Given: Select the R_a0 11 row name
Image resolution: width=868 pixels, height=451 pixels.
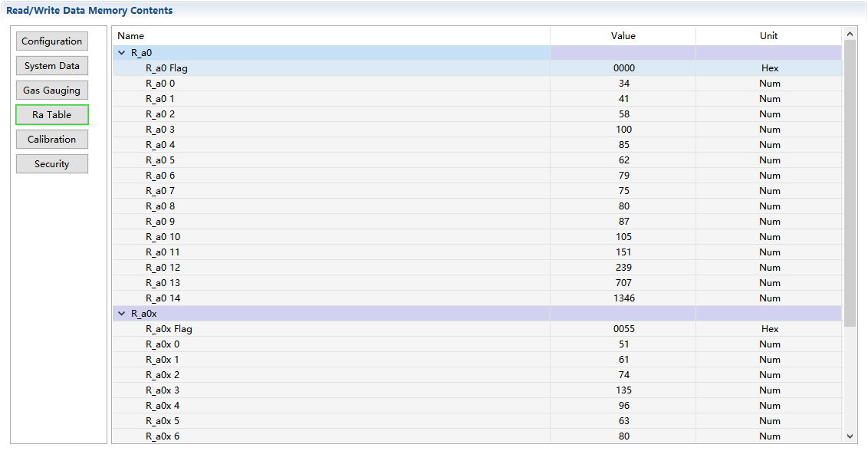Looking at the screenshot, I should [x=163, y=252].
